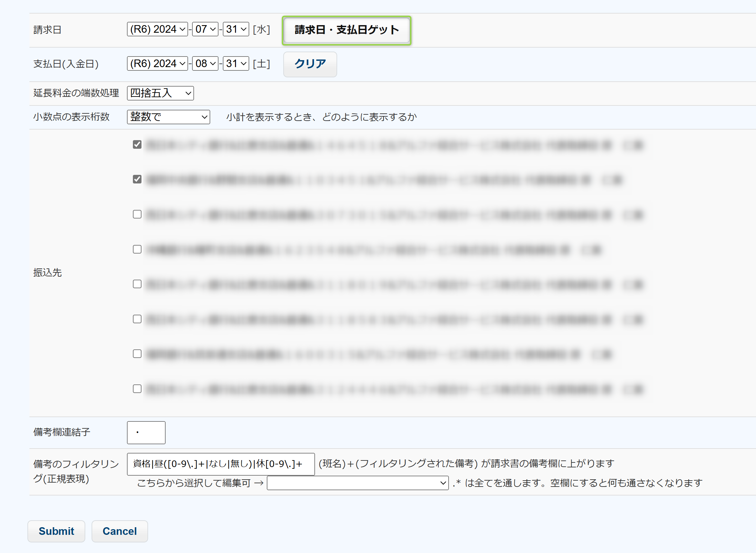Screen dimensions: 756x553
Task: Uncheck the first 振込先 checkbox
Action: click(x=137, y=144)
